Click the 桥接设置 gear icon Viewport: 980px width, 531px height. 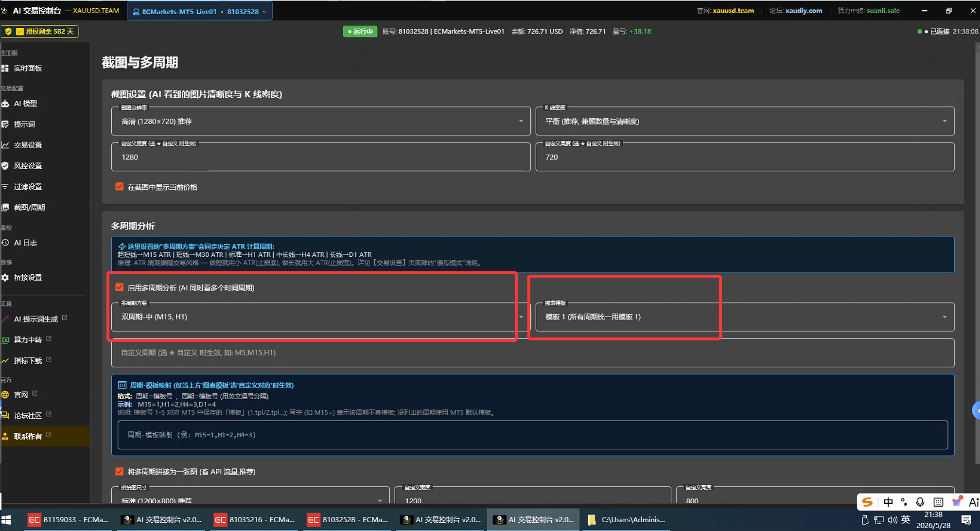pos(5,277)
